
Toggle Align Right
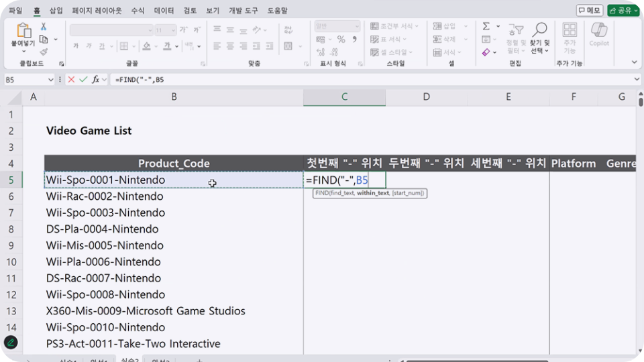coord(243,46)
